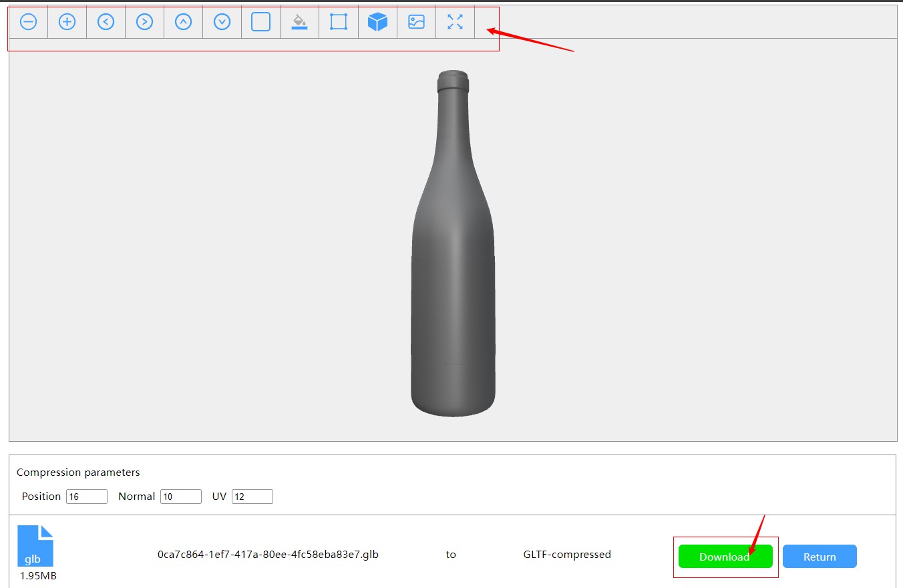
Task: Click the blue glb file icon
Action: tap(35, 547)
